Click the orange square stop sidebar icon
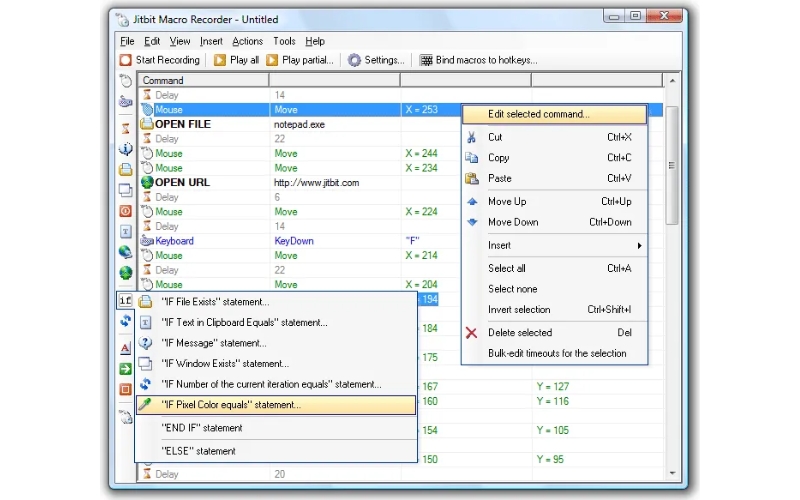This screenshot has height=500, width=800. point(126,390)
